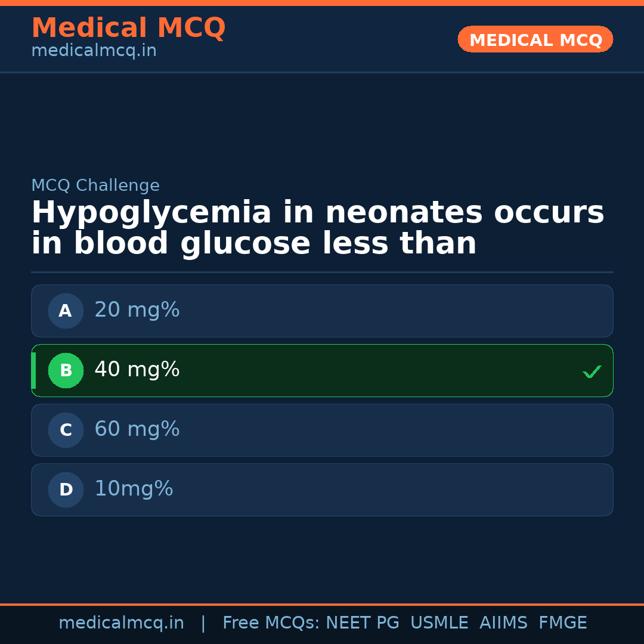Click the Medical MCQ header title
The height and width of the screenshot is (644, 644).
[128, 28]
